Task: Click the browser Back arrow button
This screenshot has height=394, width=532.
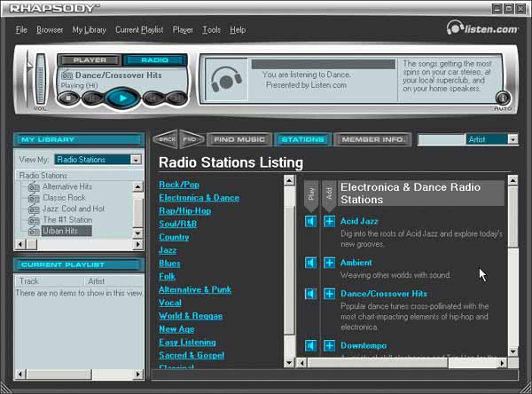Action: pyautogui.click(x=165, y=139)
